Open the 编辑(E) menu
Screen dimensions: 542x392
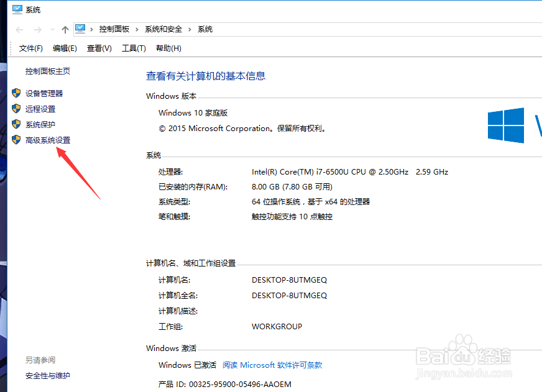pos(65,48)
